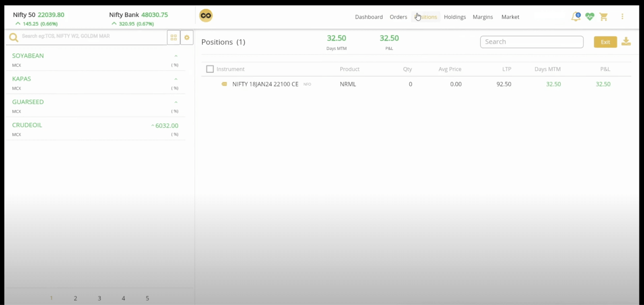Open the Dashboard menu item
Viewport: 644px width, 305px height.
[369, 17]
